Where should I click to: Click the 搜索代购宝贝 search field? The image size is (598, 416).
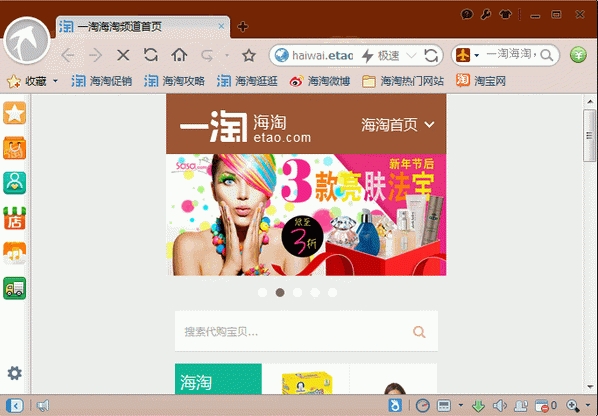pos(306,331)
